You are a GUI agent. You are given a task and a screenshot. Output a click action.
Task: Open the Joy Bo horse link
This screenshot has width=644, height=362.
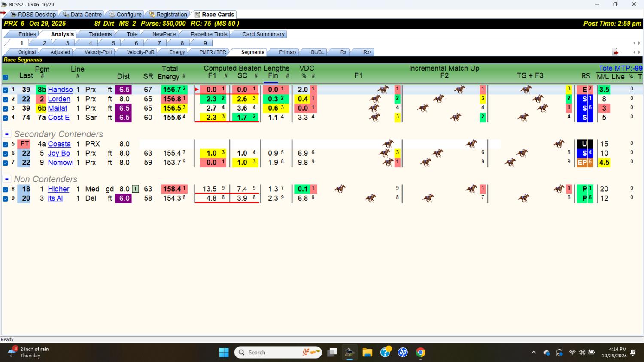tap(59, 153)
